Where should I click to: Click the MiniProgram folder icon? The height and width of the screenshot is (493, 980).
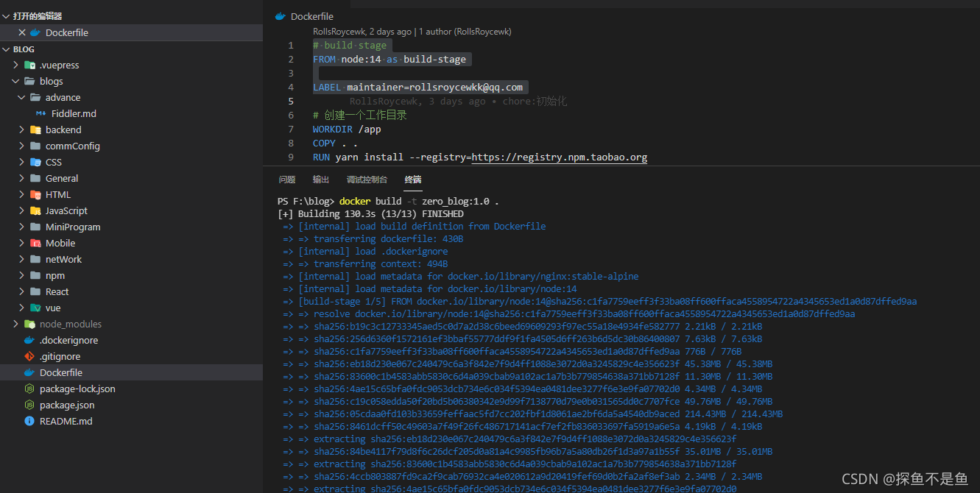[x=35, y=227]
